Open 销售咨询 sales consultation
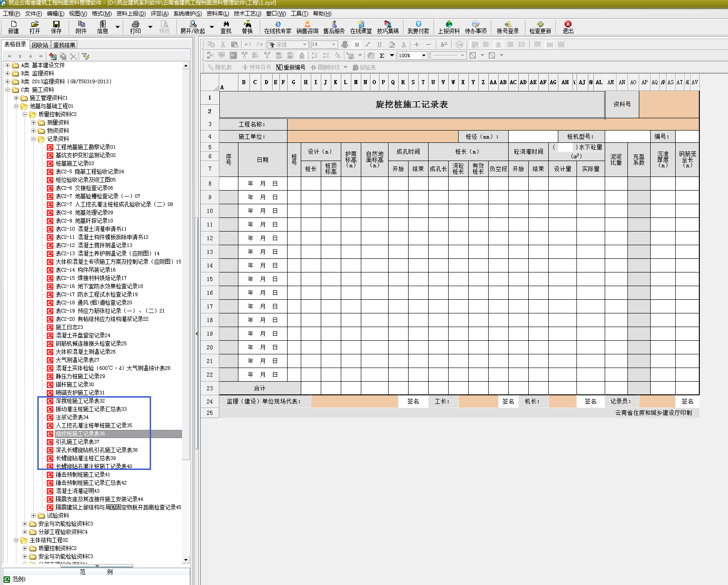The image size is (728, 585). click(x=307, y=27)
